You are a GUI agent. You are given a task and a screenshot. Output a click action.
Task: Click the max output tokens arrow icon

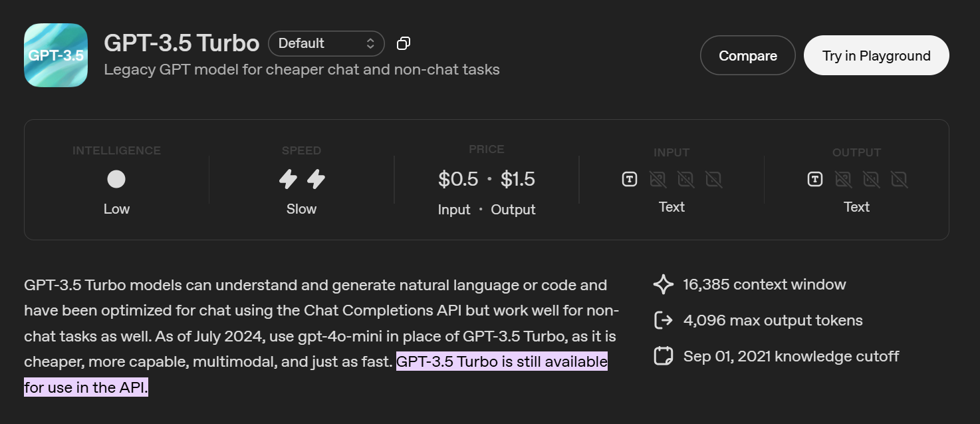coord(664,320)
